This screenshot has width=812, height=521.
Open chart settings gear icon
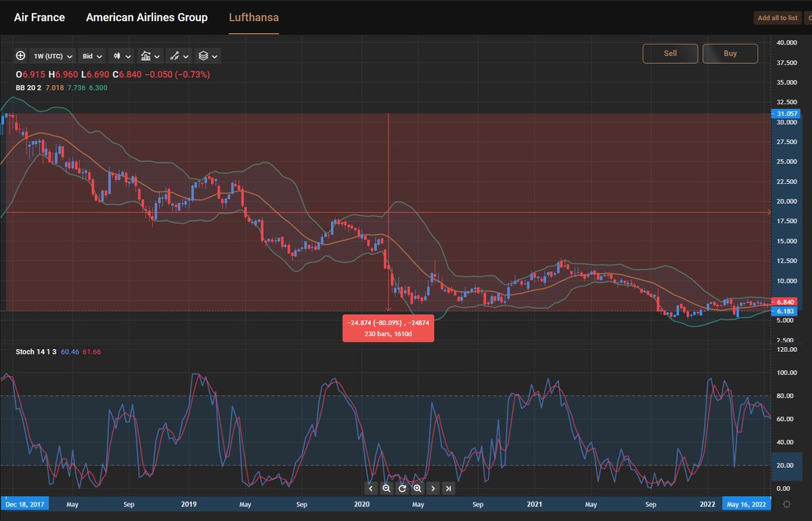786,504
